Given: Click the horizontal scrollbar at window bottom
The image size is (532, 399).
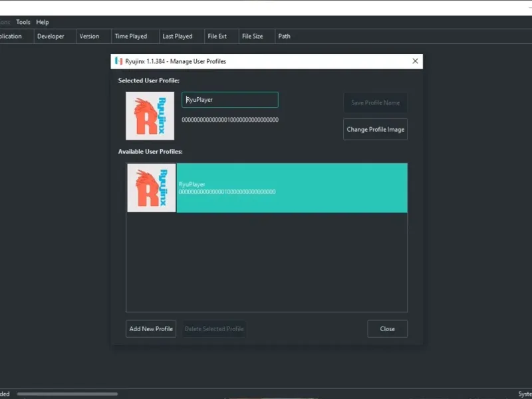Looking at the screenshot, I should [x=67, y=394].
